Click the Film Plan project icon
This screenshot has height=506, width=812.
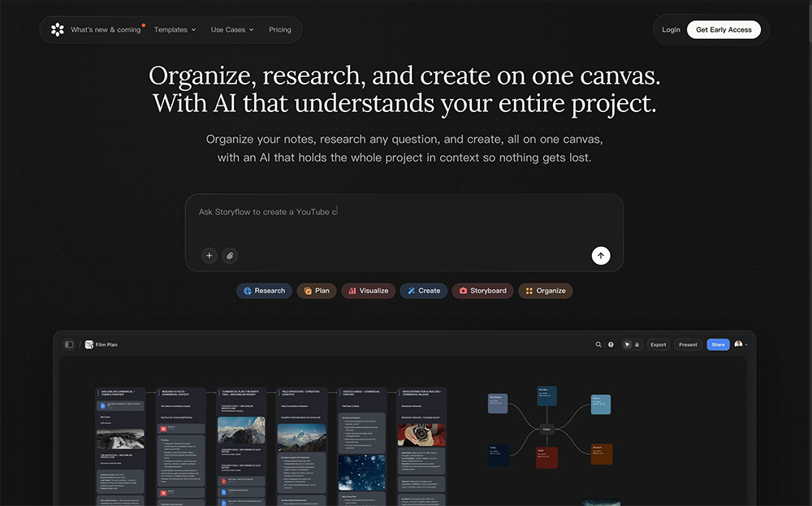(x=89, y=344)
